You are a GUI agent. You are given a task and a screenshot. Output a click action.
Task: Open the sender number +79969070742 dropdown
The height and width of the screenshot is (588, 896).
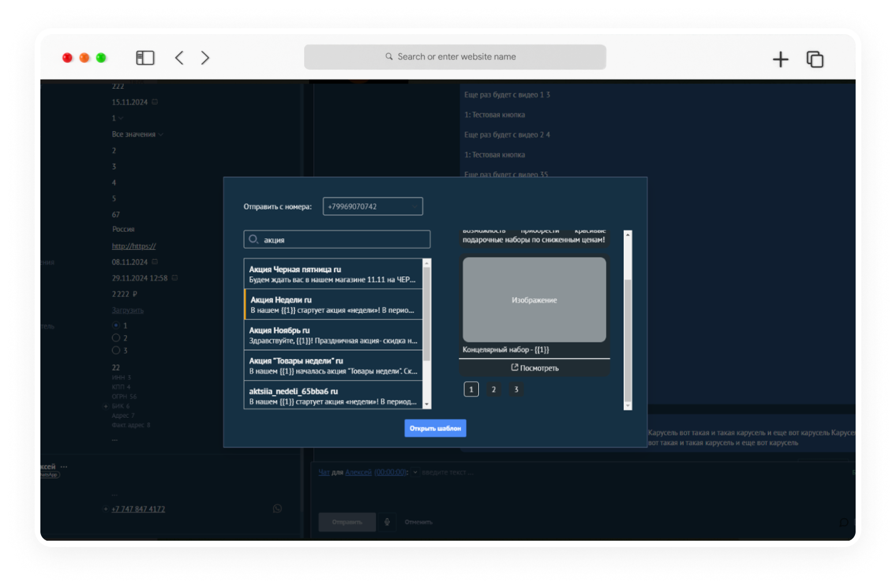(x=373, y=207)
